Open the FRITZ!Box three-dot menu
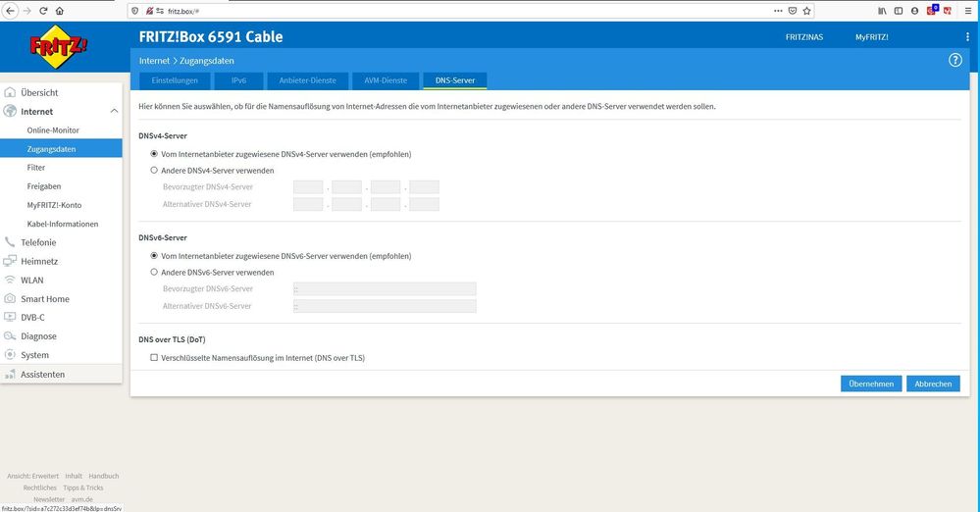Screen dimensions: 980x512 967,37
